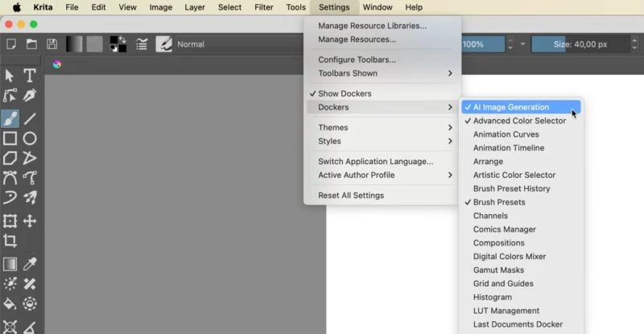Uncheck the Brush Presets docker
This screenshot has height=334, width=644.
click(x=521, y=202)
